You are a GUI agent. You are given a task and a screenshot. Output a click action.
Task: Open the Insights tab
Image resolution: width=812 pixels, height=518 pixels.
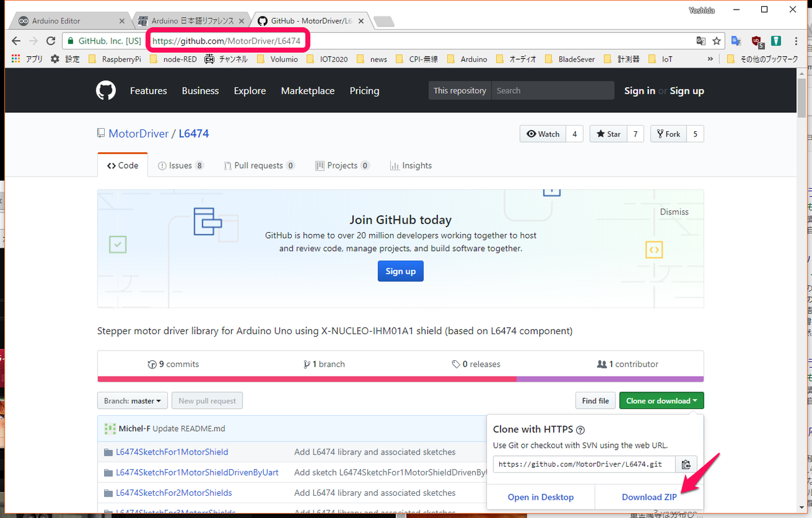410,165
